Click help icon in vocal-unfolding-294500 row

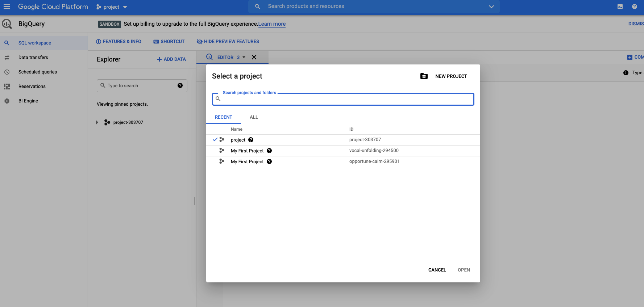269,151
